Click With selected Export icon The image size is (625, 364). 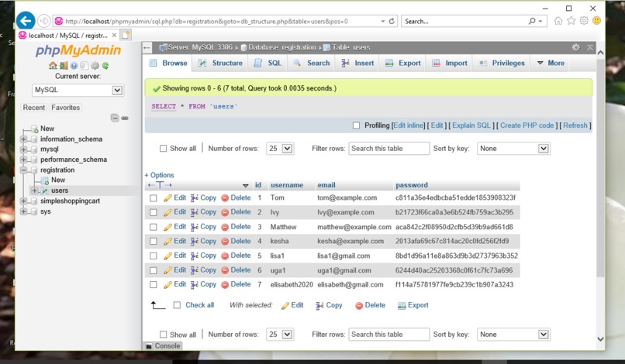402,305
